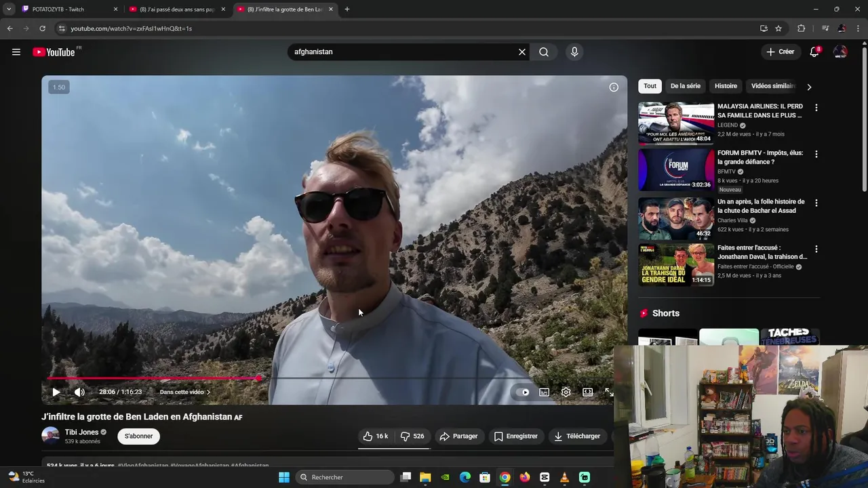Open the YouTube hamburger guide menu
The image size is (868, 488).
[x=16, y=52]
